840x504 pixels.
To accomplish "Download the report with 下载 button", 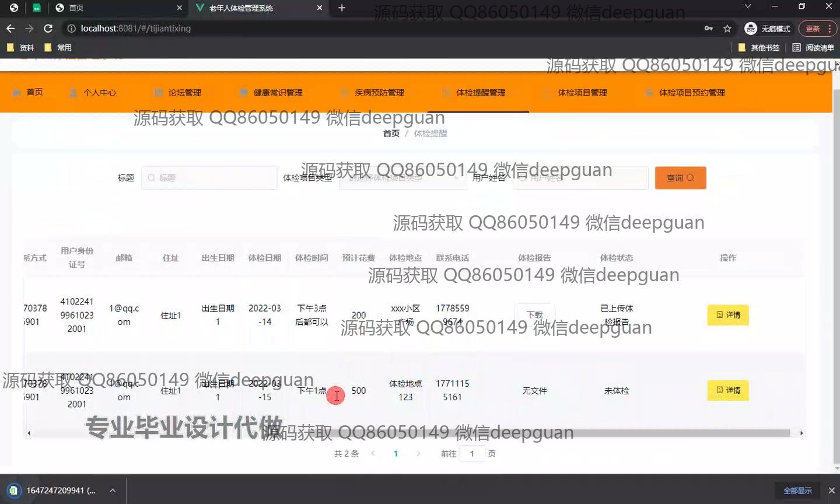I will (534, 315).
